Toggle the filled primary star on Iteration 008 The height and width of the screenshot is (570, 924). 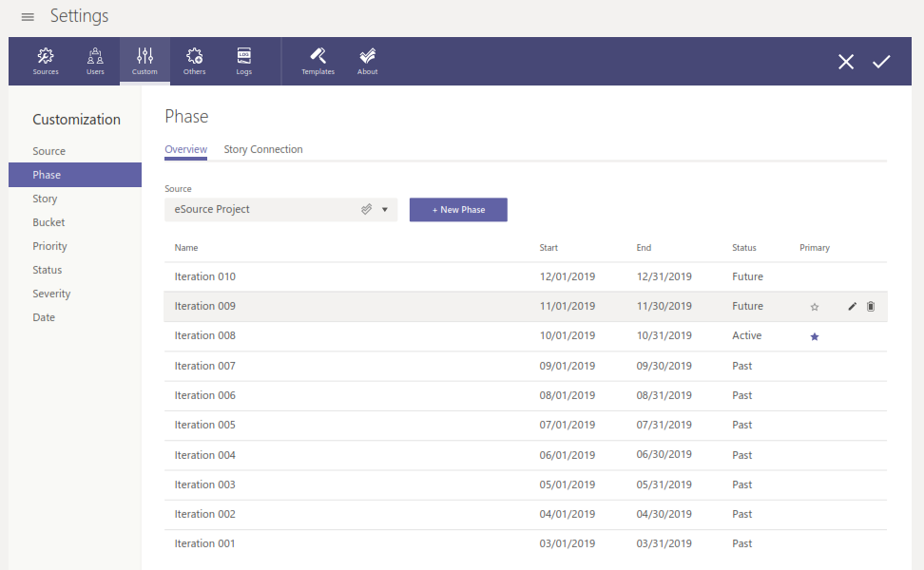click(x=815, y=336)
